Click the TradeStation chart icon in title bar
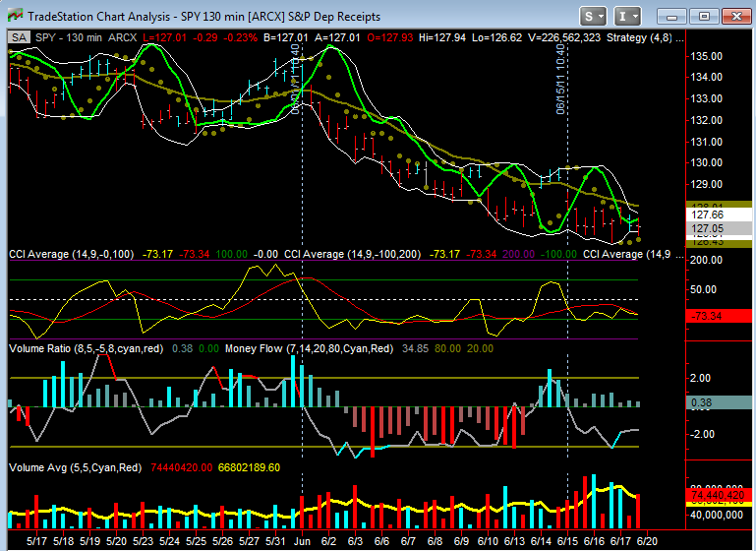The height and width of the screenshot is (551, 756). click(x=15, y=17)
